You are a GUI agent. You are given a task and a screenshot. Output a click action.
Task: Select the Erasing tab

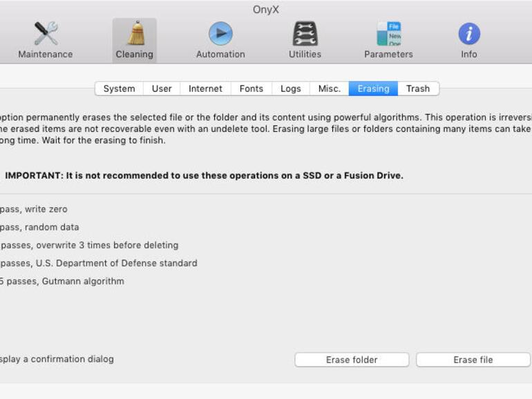tap(373, 89)
